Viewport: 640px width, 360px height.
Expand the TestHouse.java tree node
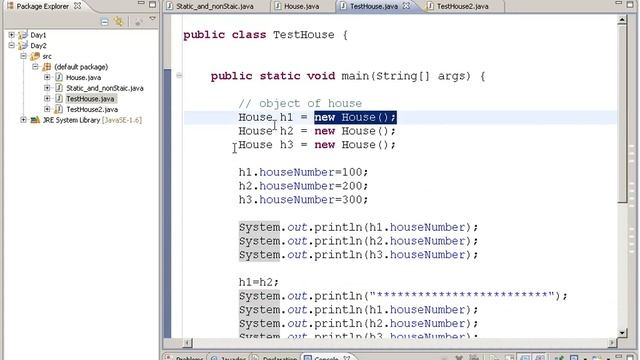pos(47,99)
